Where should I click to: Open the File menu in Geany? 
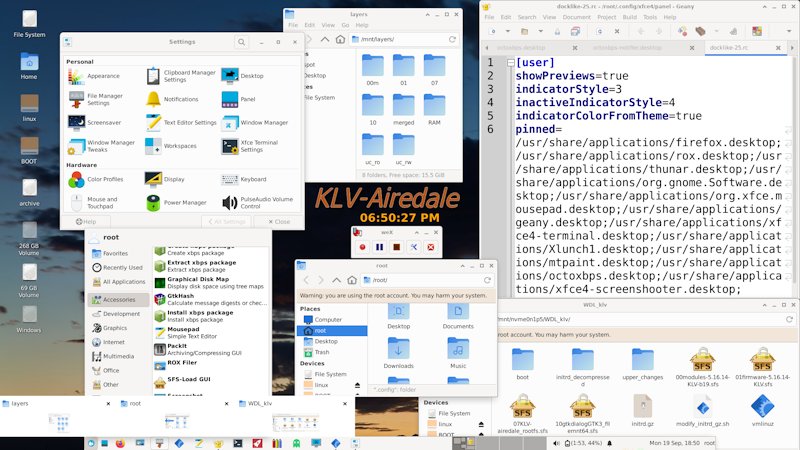[489, 17]
